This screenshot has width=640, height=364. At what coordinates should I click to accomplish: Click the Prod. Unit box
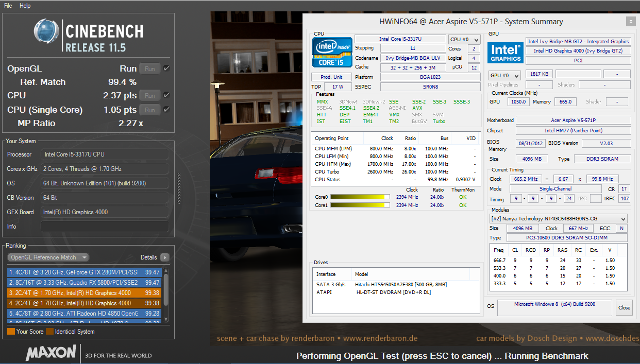coord(332,77)
